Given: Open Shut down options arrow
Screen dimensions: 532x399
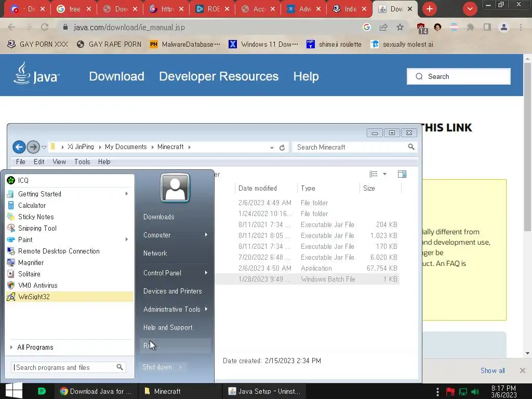Looking at the screenshot, I should coord(180,367).
